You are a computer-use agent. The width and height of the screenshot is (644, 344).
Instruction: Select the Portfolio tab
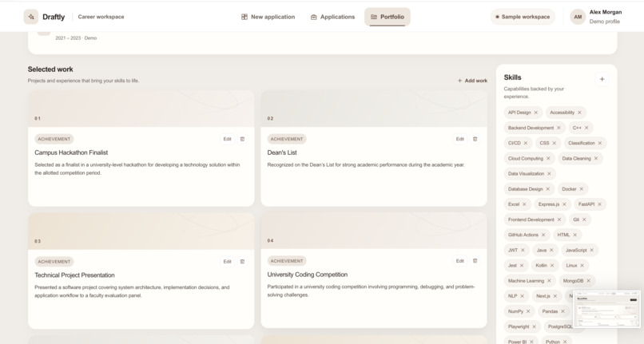[388, 17]
